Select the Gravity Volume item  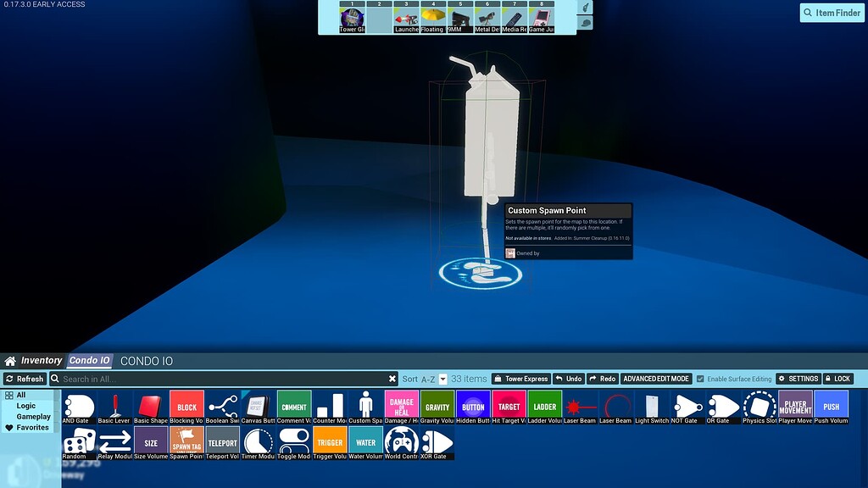click(437, 407)
